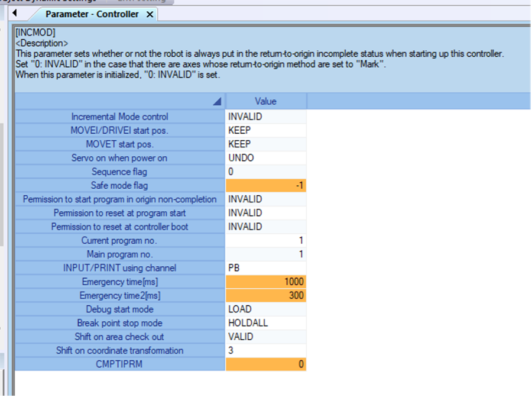
Task: Click the sort triangle in header corner
Action: (217, 102)
